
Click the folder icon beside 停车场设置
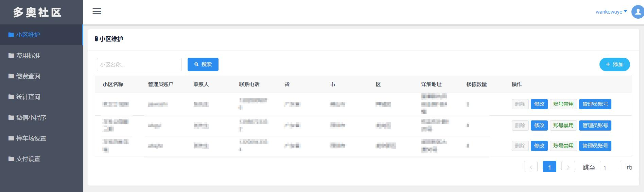(x=11, y=138)
